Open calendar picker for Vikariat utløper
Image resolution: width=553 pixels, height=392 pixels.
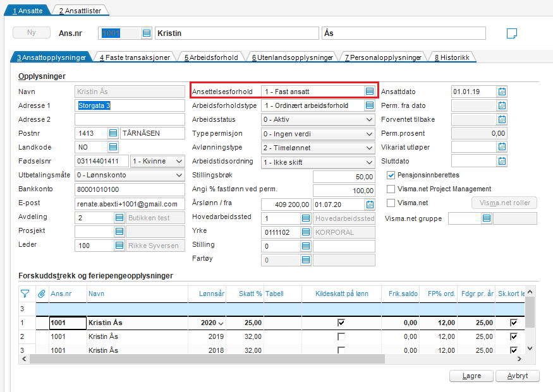(x=502, y=147)
